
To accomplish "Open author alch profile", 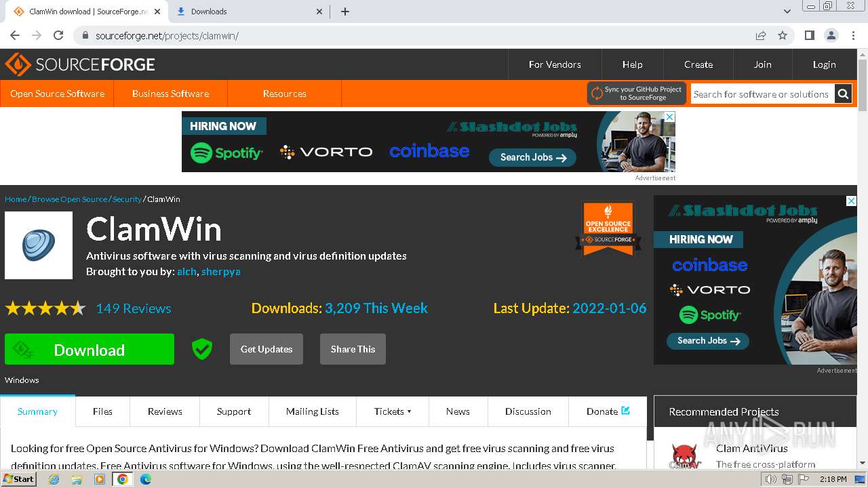I will click(x=186, y=271).
